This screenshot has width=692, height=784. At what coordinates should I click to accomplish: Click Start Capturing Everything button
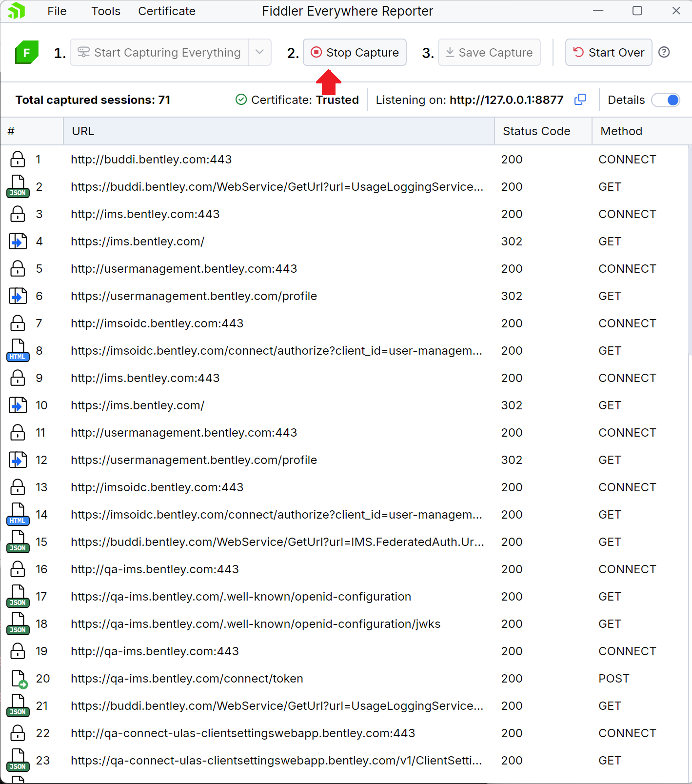pyautogui.click(x=159, y=52)
